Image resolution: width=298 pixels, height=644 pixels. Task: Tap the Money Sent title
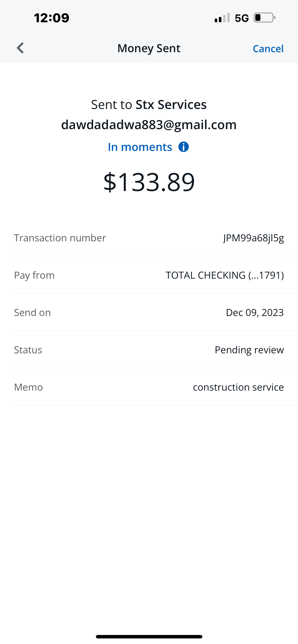click(x=149, y=48)
